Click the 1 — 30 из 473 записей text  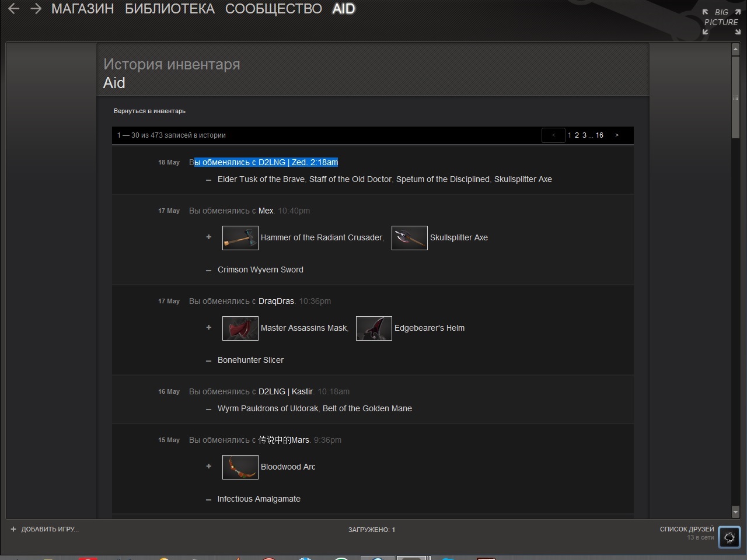click(171, 135)
